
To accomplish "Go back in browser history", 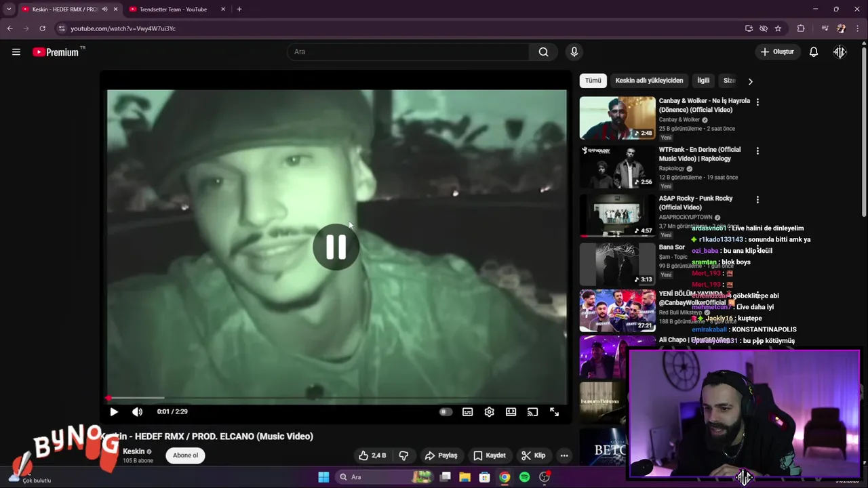I will 9,28.
